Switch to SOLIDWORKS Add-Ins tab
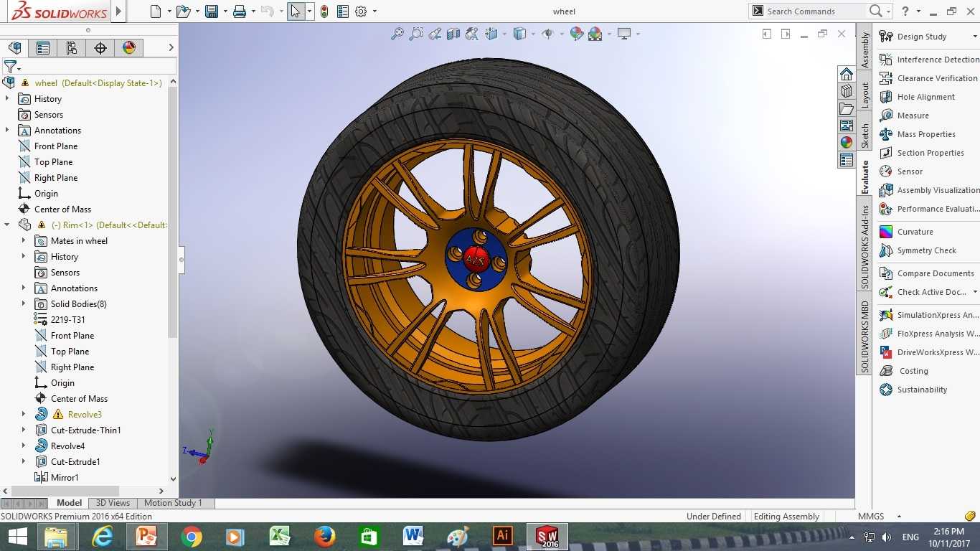This screenshot has height=551, width=980. 865,247
